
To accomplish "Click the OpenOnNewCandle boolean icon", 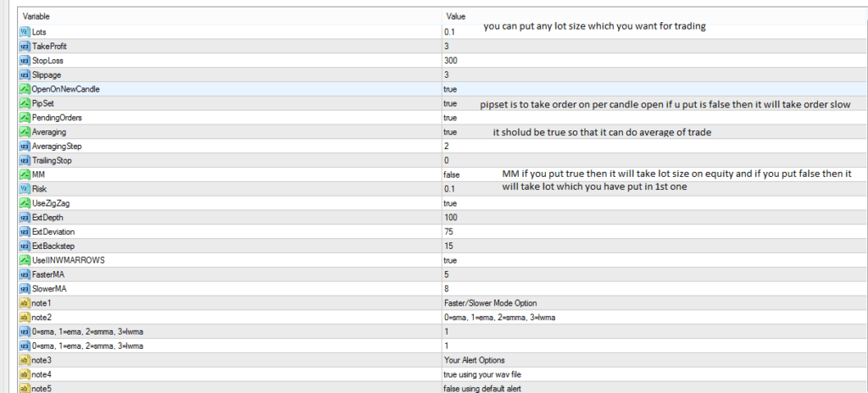I will coord(23,89).
